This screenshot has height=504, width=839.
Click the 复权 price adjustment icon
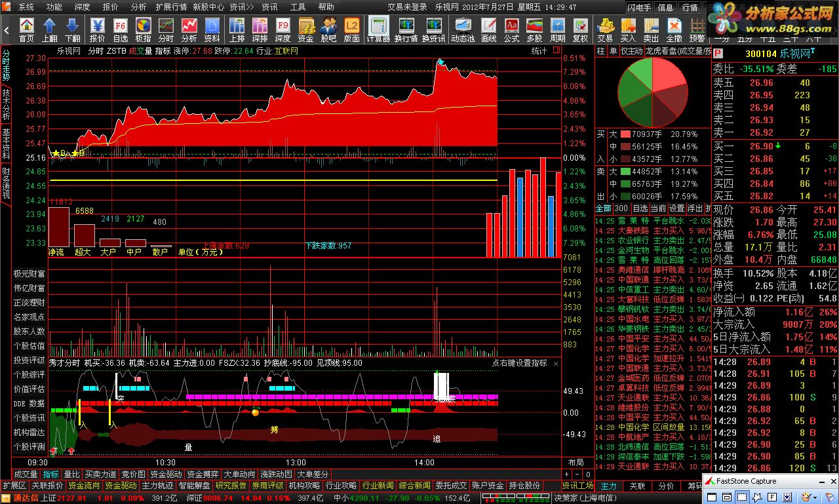click(x=580, y=30)
